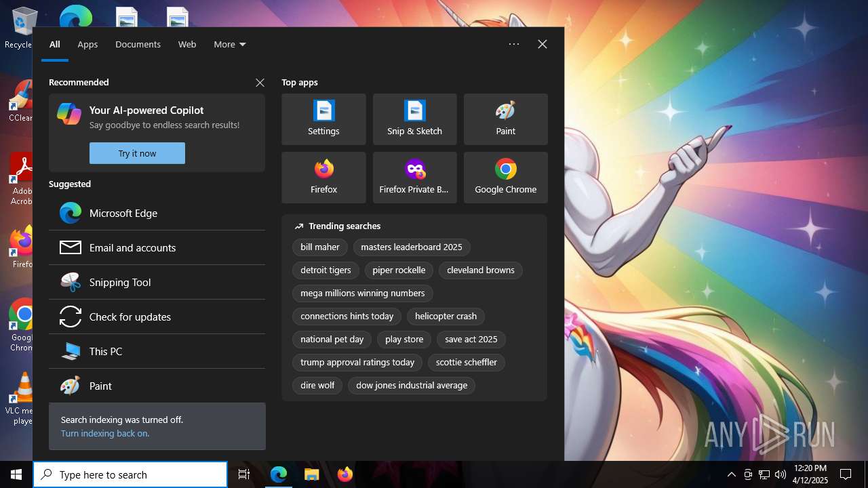Click the Copilot logo icon
Screen dimensions: 868x488
point(69,113)
